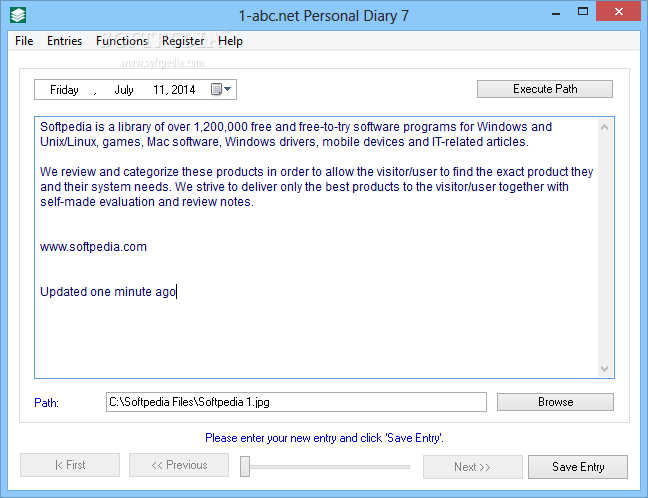This screenshot has width=648, height=498.
Task: Click the Personal Diary app icon in title bar
Action: coord(18,15)
